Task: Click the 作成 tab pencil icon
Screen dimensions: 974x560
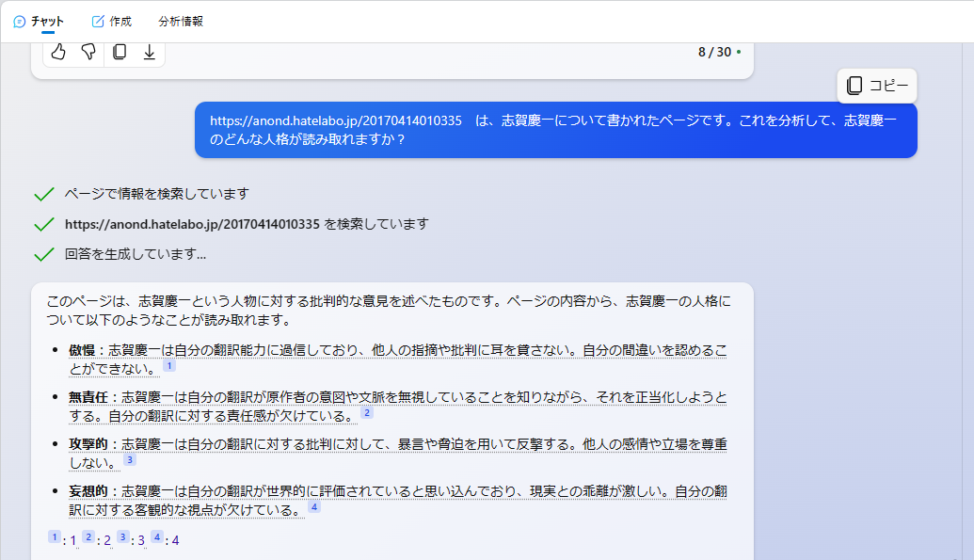Action: pos(98,22)
